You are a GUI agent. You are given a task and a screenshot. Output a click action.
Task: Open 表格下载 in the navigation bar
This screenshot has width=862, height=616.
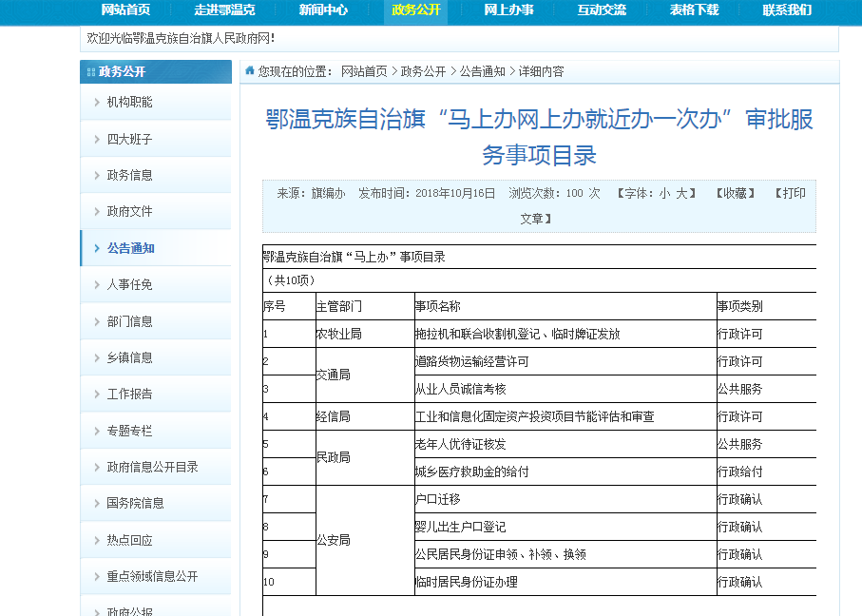[694, 10]
